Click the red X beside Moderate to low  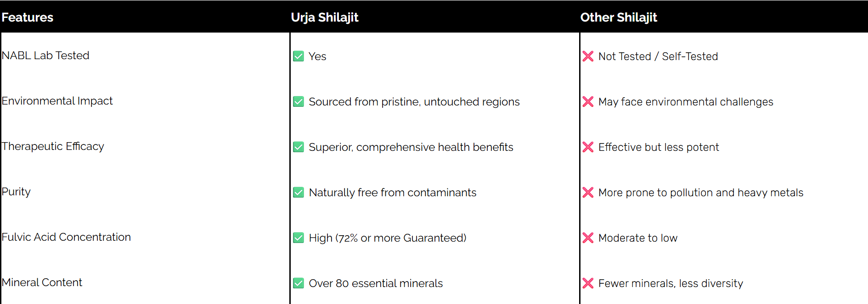pyautogui.click(x=588, y=238)
